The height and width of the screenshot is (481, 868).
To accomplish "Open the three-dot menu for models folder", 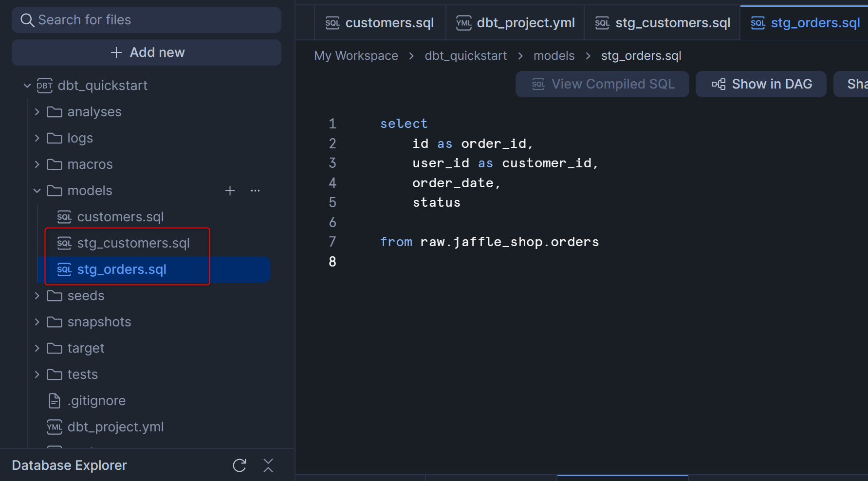I will (255, 191).
